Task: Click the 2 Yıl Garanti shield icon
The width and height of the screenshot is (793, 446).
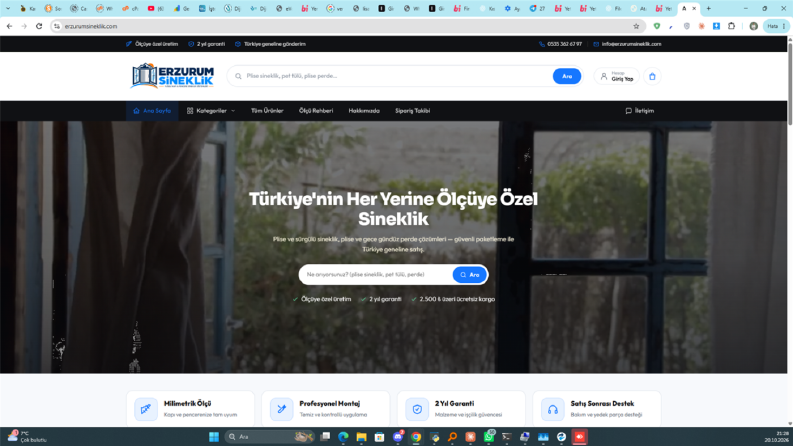Action: (x=417, y=409)
